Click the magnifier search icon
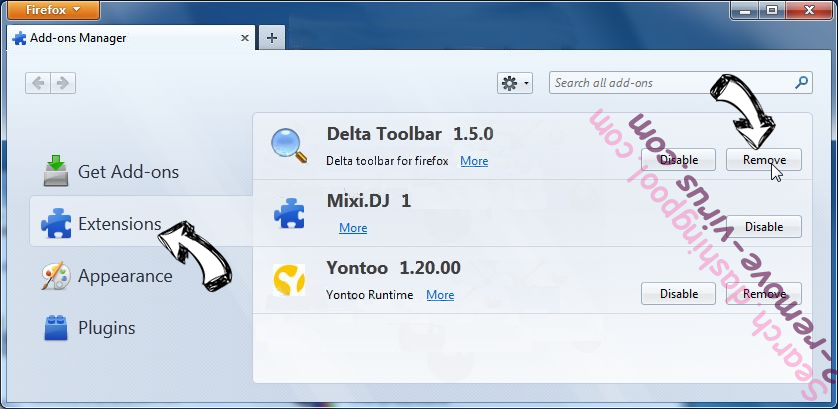This screenshot has height=409, width=838. click(x=801, y=83)
